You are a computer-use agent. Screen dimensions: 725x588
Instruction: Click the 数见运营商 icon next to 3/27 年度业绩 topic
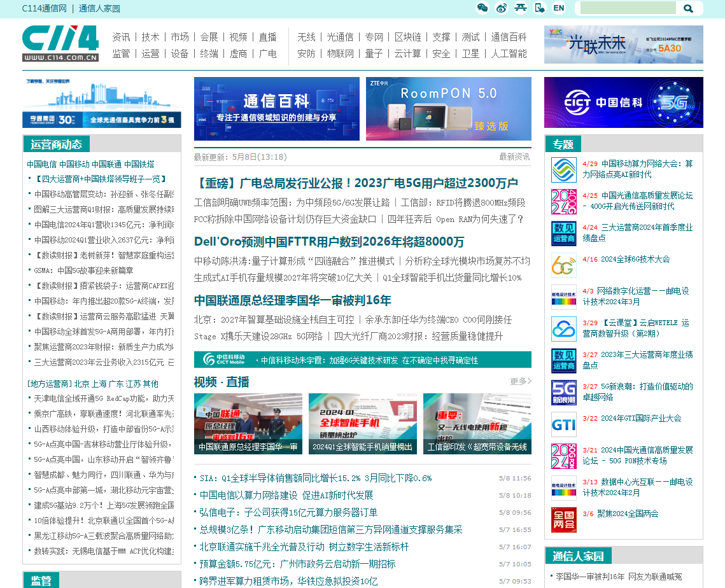(x=563, y=361)
